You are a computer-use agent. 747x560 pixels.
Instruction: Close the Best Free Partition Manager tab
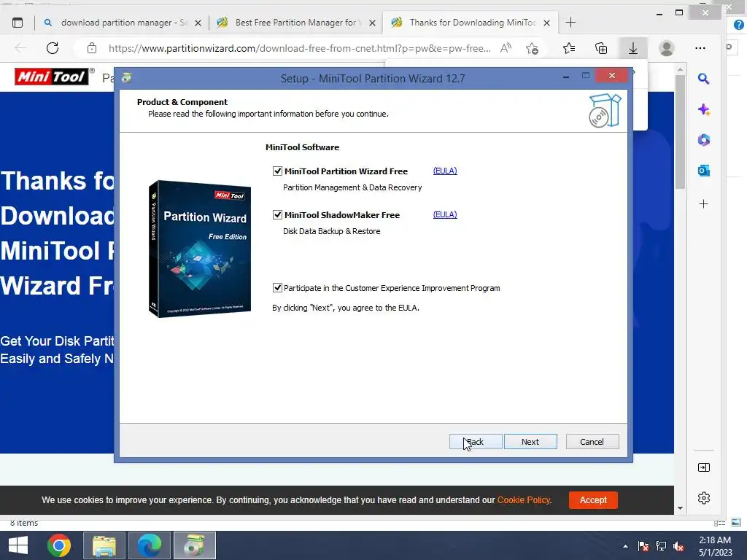click(x=373, y=23)
